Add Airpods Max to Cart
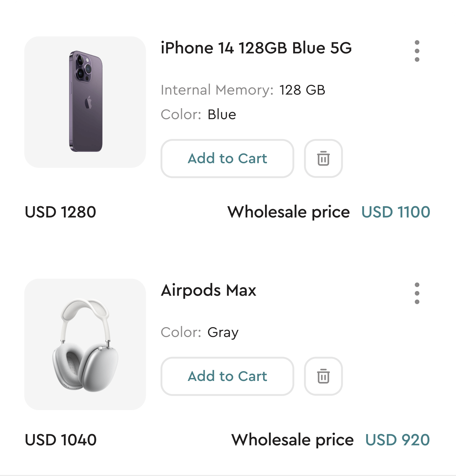The height and width of the screenshot is (476, 456). coord(227,376)
